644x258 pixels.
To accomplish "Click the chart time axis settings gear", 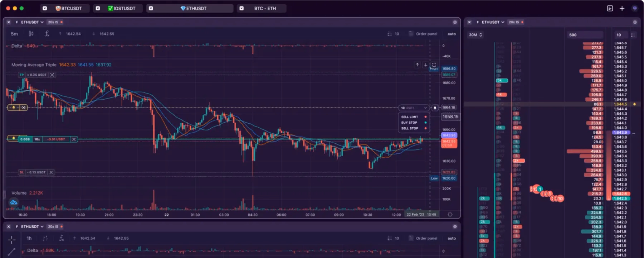I will click(x=450, y=215).
